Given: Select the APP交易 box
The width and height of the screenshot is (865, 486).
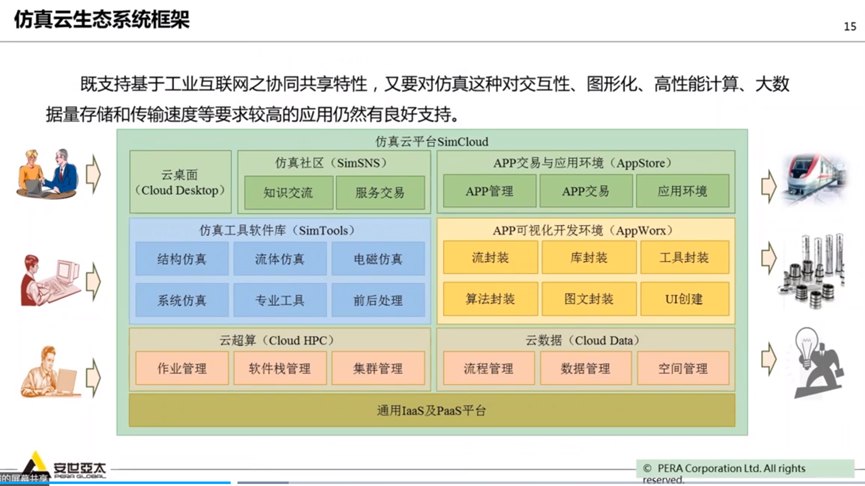Looking at the screenshot, I should click(585, 190).
